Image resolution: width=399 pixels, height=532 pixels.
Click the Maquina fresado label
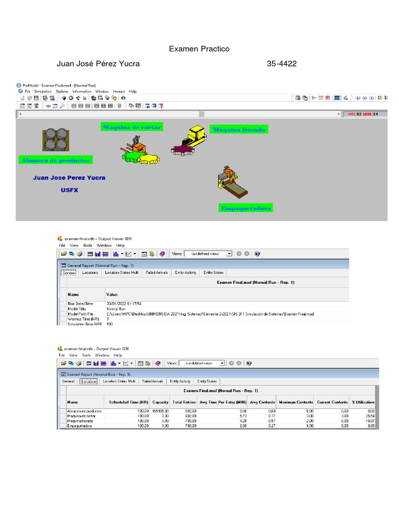tap(239, 129)
